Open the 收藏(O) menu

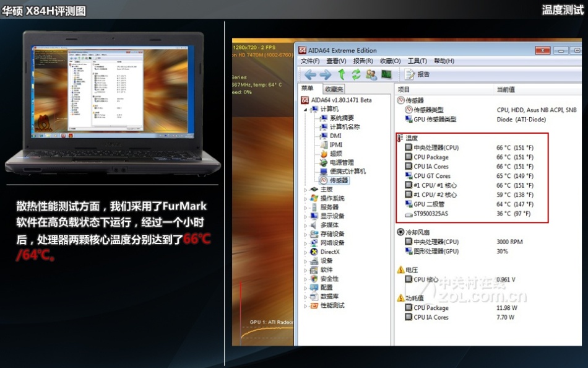391,61
